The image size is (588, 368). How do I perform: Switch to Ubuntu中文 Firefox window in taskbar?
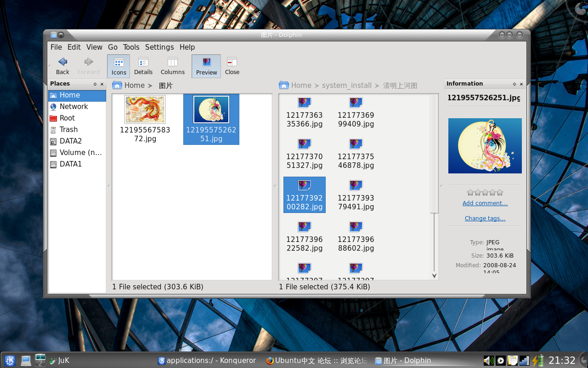coord(317,361)
